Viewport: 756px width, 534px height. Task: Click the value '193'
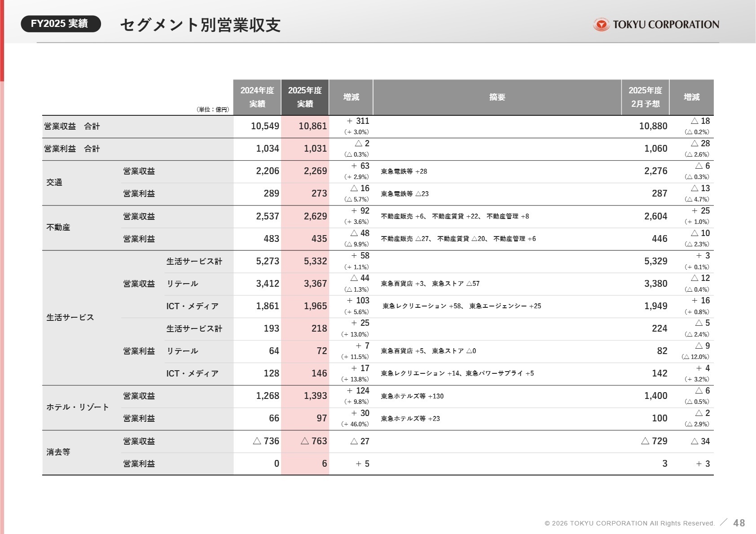pos(271,328)
